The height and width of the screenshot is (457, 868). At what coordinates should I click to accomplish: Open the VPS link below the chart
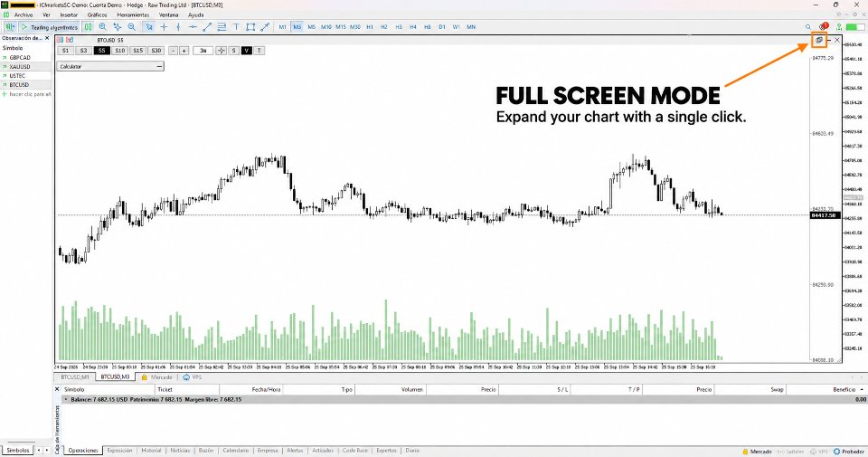(192, 377)
